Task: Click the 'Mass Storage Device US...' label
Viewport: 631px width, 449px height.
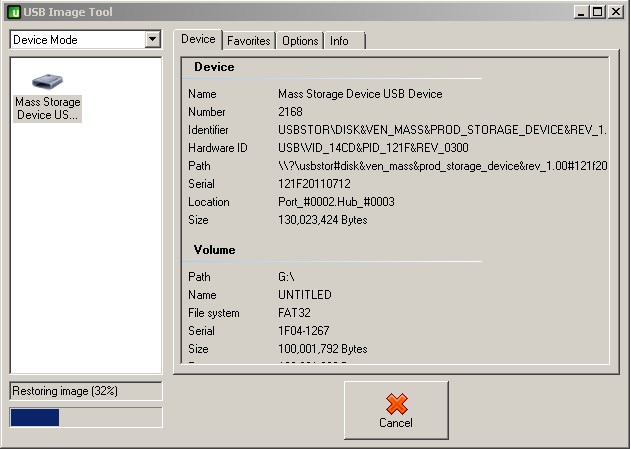Action: (47, 108)
